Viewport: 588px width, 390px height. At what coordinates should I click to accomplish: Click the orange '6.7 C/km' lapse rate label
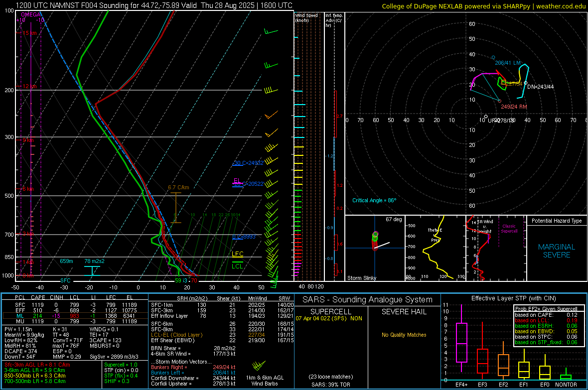coord(178,187)
